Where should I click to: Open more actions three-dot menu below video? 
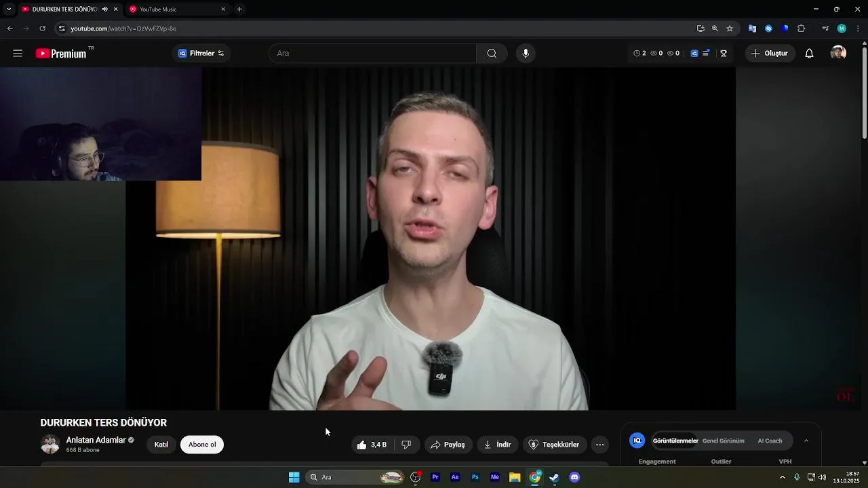[599, 445]
